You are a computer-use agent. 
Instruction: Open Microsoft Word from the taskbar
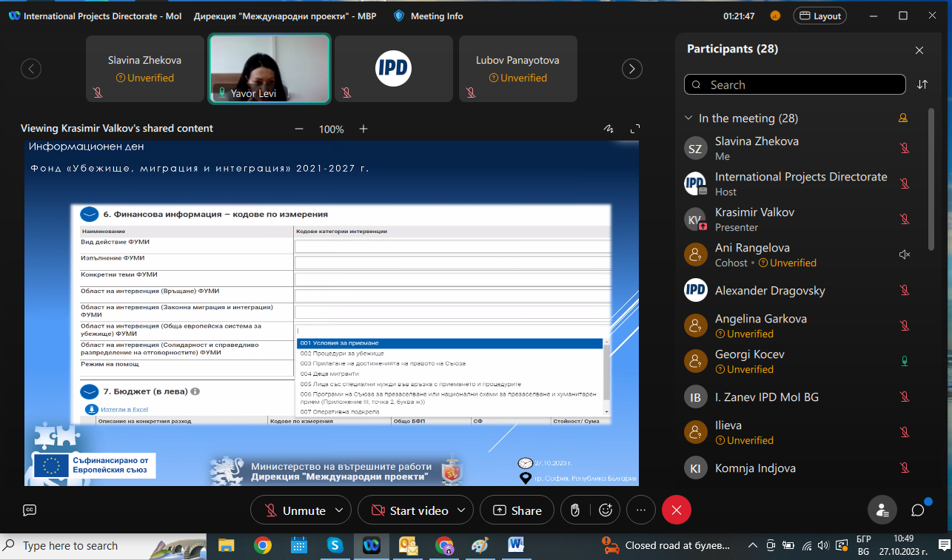[517, 545]
